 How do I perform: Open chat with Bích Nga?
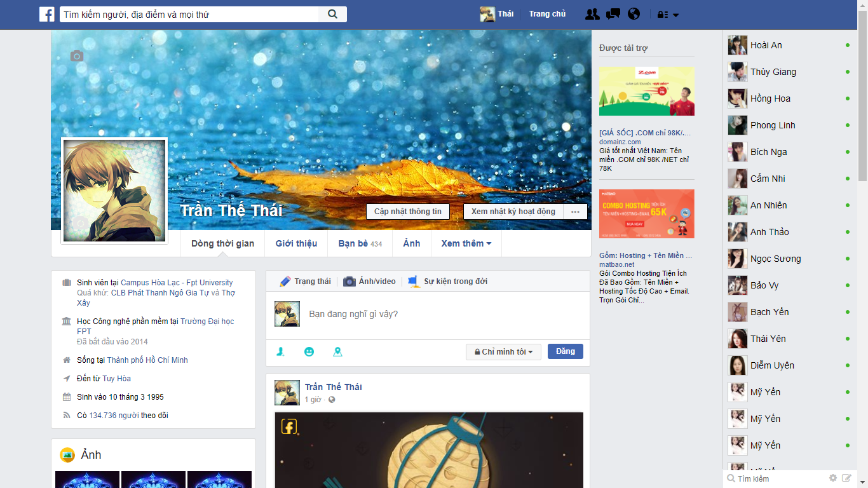tap(790, 152)
